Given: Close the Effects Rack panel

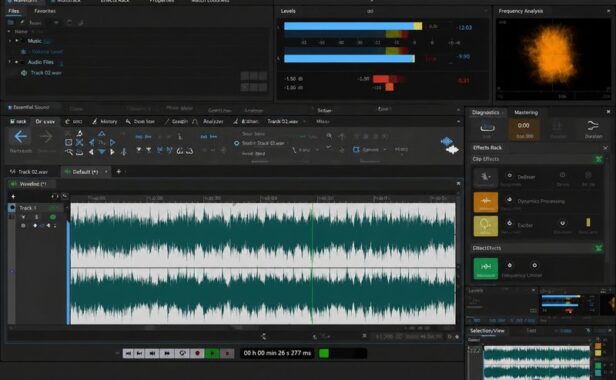Looking at the screenshot, I should [605, 148].
